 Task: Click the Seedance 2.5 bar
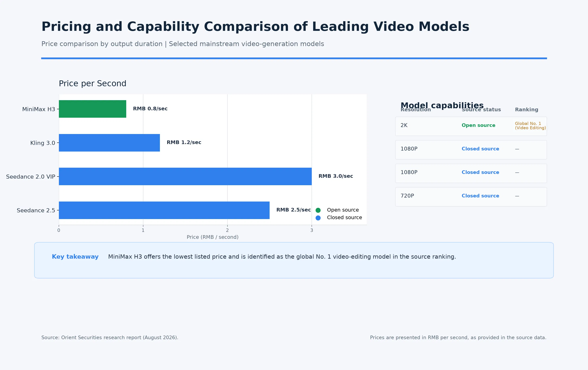[x=164, y=210]
